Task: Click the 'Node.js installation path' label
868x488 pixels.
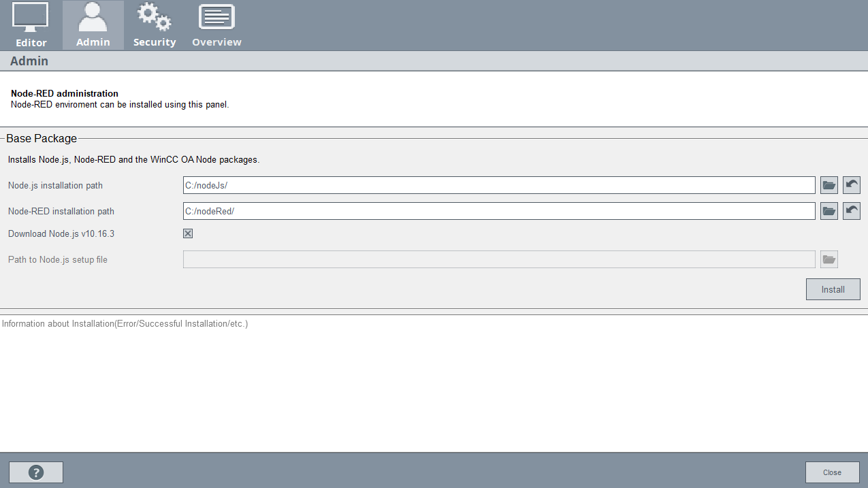Action: (x=55, y=185)
